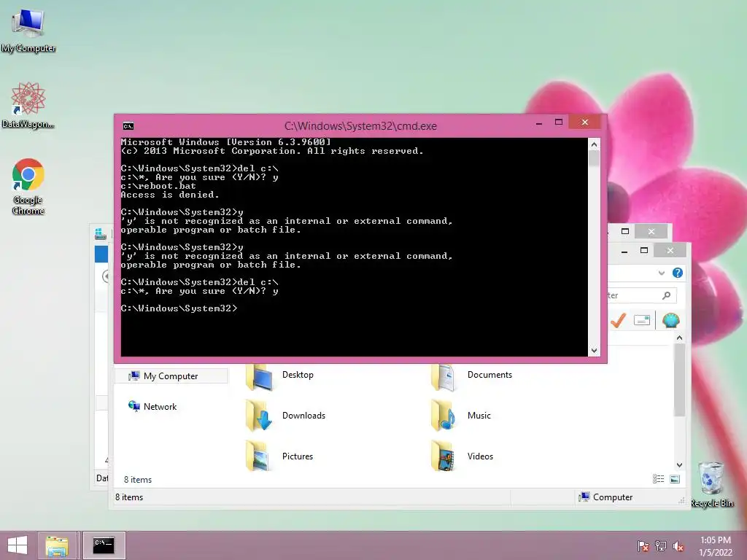Select My Computer in the navigation pane

(171, 376)
